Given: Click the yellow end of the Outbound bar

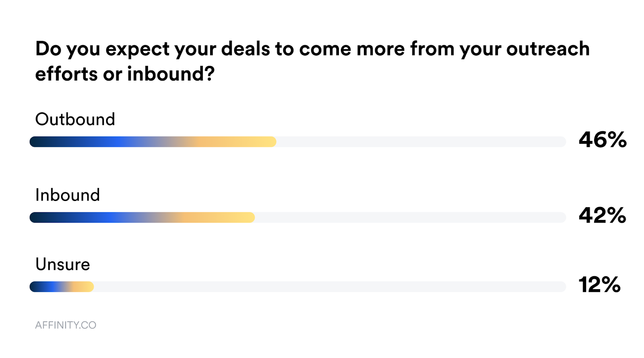Looking at the screenshot, I should (267, 142).
